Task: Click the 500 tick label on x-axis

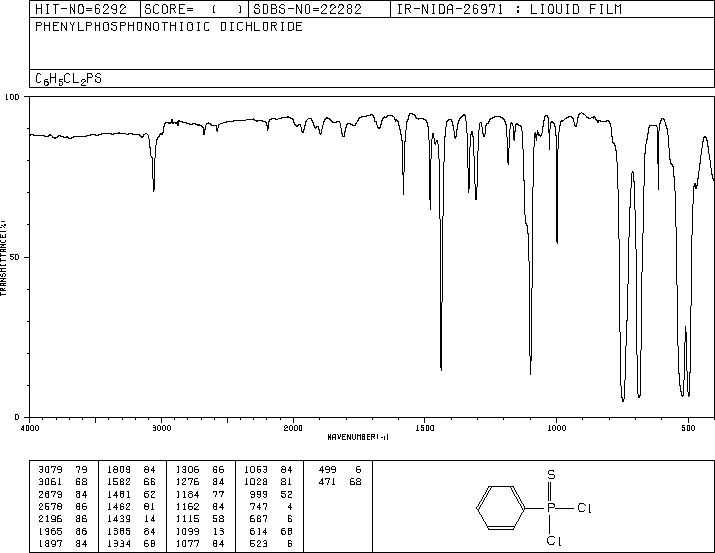Action: coord(688,428)
